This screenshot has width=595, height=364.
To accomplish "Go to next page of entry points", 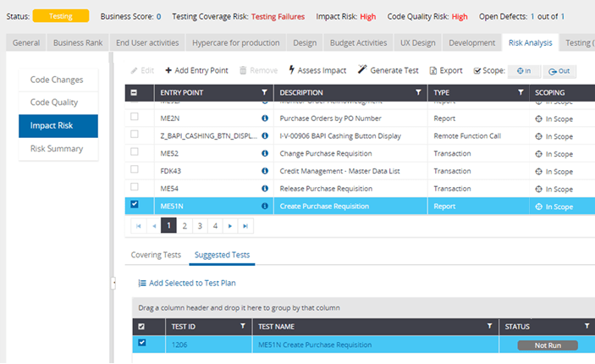I will (x=230, y=226).
